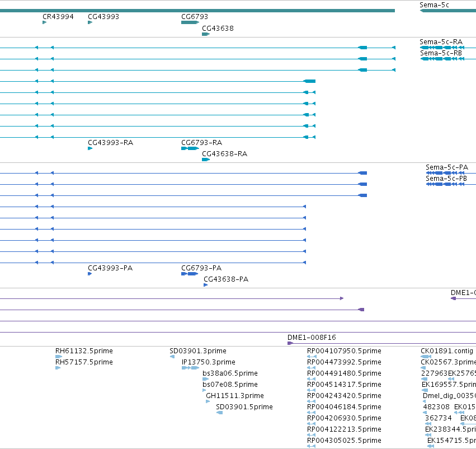Click the second purple track's end block

[361, 310]
